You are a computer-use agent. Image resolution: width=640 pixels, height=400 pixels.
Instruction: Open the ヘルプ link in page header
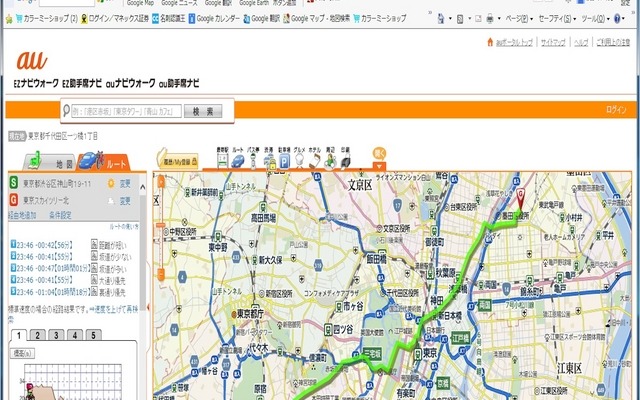pyautogui.click(x=581, y=42)
